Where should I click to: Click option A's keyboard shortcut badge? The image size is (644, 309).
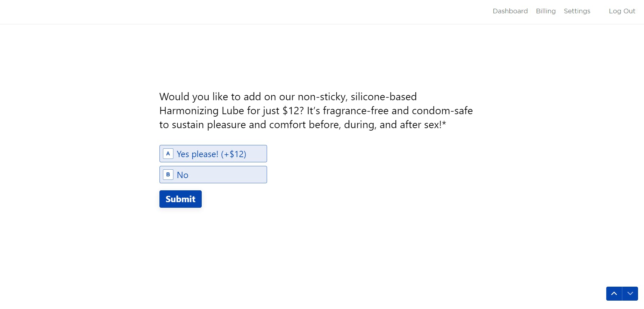(x=168, y=154)
